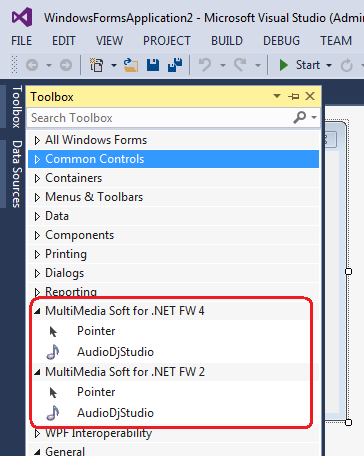The width and height of the screenshot is (364, 456).
Task: Select Pointer under .NET FW 2 group
Action: (x=96, y=392)
